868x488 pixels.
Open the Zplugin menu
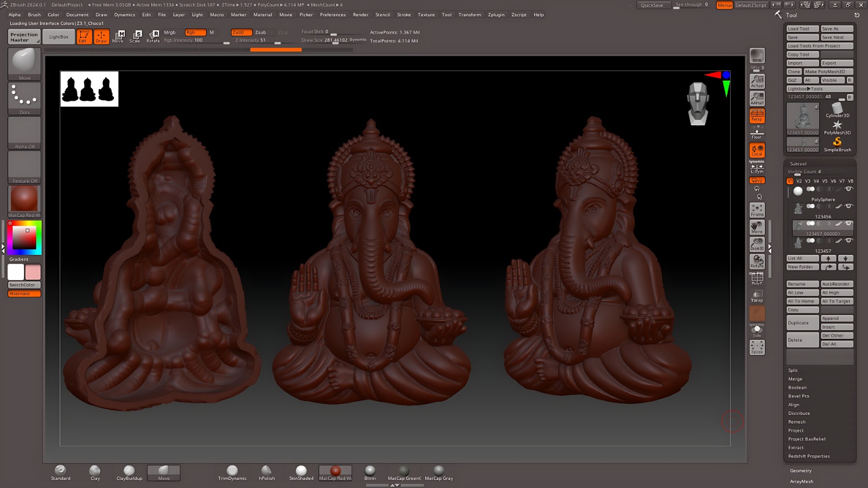click(x=496, y=15)
